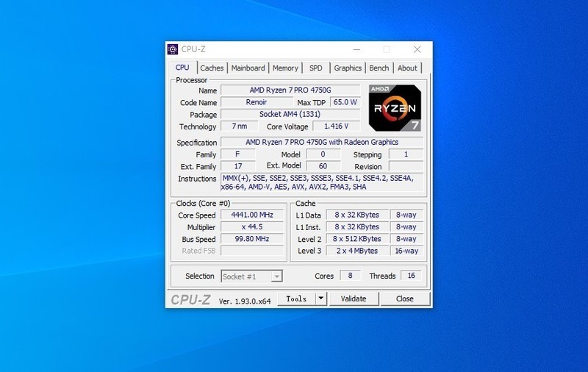The image size is (588, 372).
Task: Open the Mainboard tab
Action: tap(248, 68)
